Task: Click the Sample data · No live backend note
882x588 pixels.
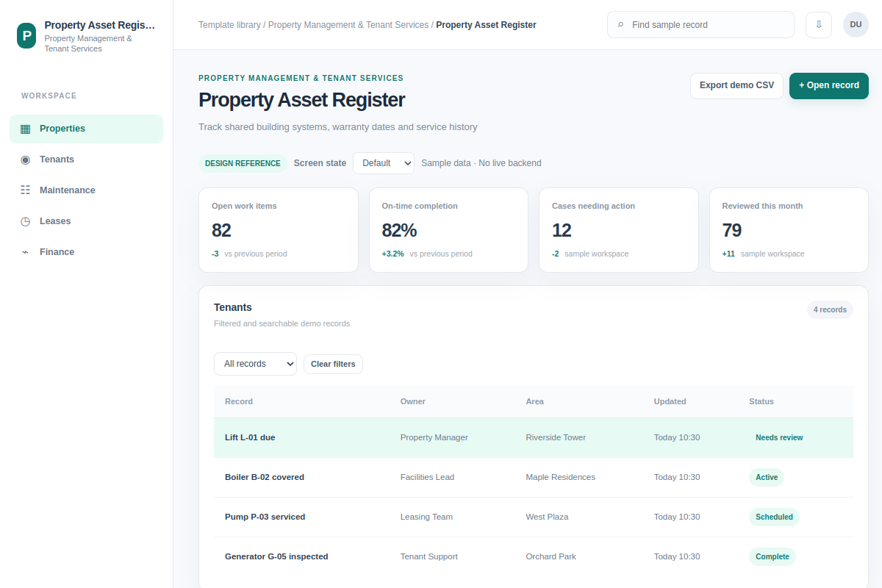Action: pyautogui.click(x=481, y=163)
